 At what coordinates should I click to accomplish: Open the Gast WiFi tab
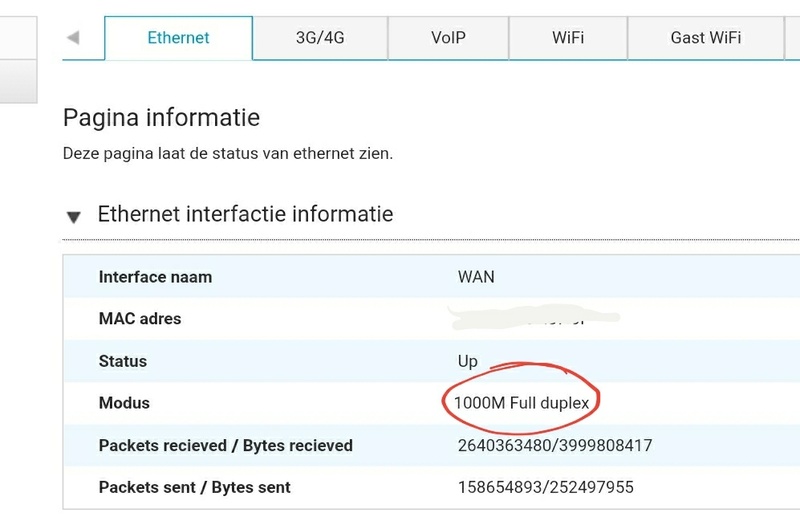706,38
